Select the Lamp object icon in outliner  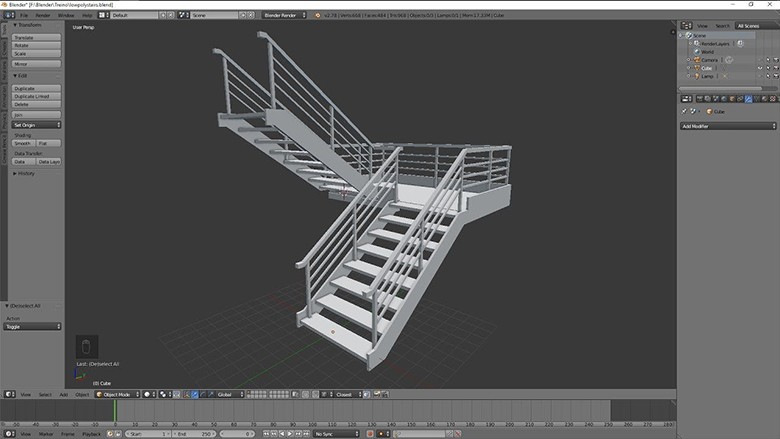click(697, 76)
